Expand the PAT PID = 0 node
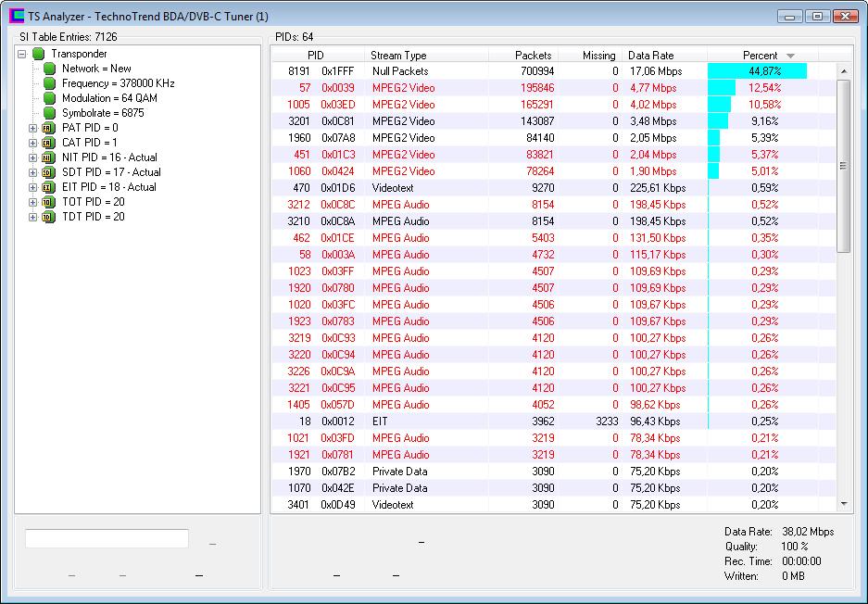The image size is (868, 604). 32,128
